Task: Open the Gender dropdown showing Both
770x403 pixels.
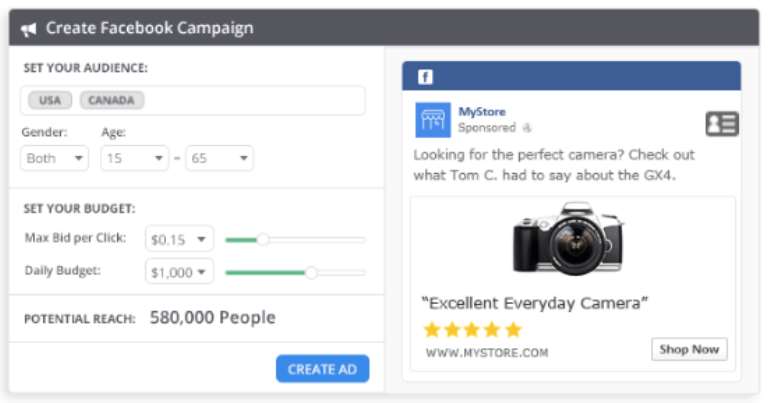Action: [x=55, y=158]
